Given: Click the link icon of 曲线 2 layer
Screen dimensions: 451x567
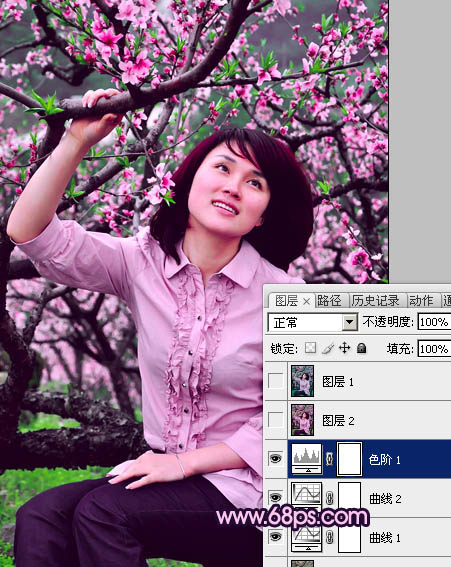Looking at the screenshot, I should tap(329, 498).
